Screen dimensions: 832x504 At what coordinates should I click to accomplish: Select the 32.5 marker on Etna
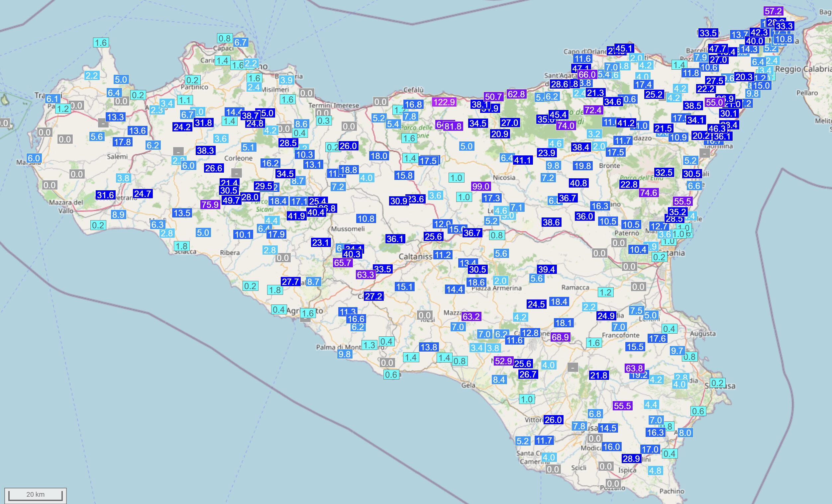pyautogui.click(x=664, y=173)
